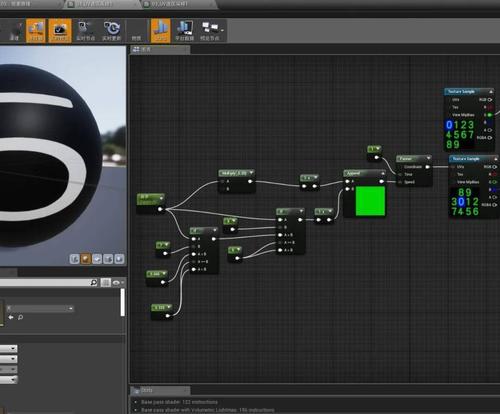Click the use selected asset arrow button
500x414 pixels.
11,317
